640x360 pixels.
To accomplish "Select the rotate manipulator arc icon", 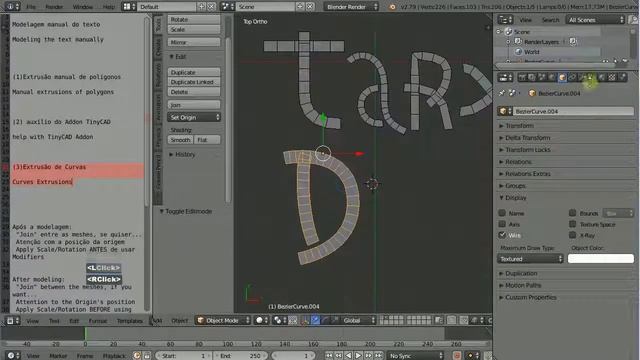I will (x=325, y=320).
